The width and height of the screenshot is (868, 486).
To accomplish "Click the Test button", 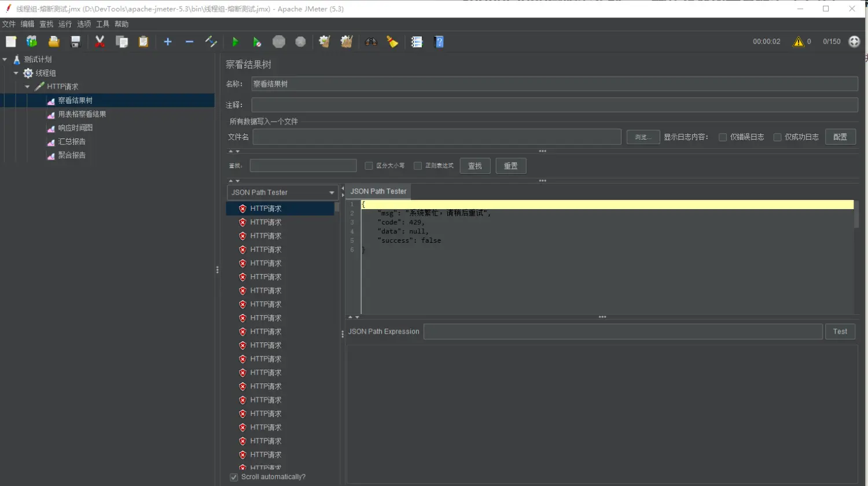I will 840,331.
